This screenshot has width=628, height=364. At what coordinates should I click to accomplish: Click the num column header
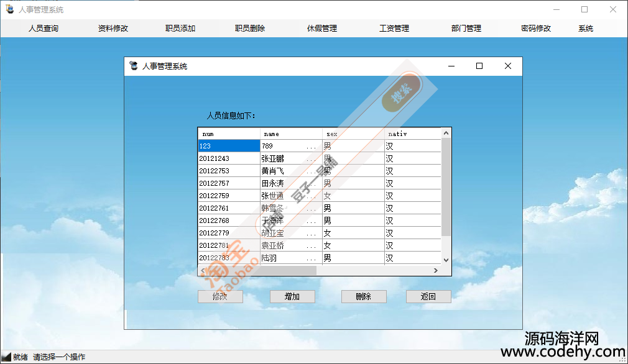(229, 134)
